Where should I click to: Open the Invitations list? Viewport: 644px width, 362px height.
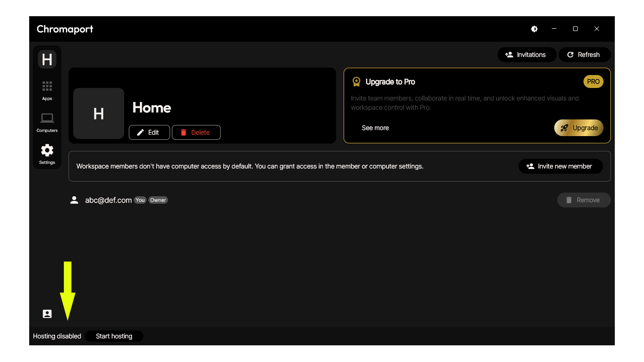525,55
